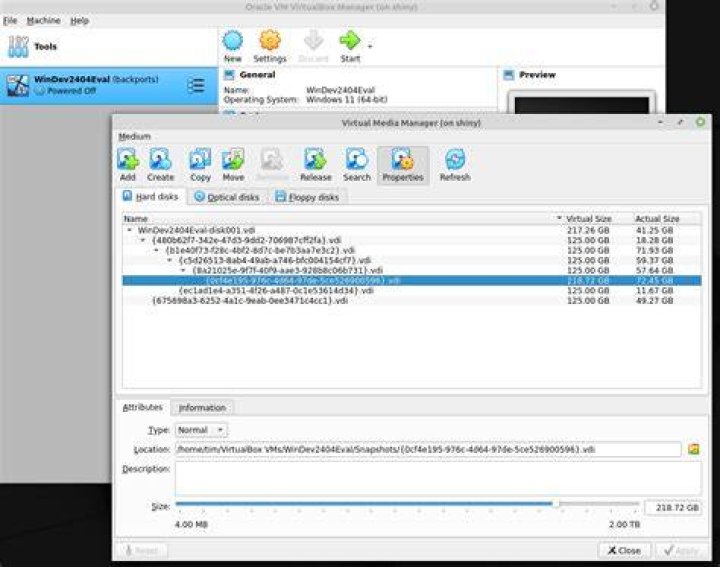Open the Medium menu
The width and height of the screenshot is (720, 567).
pos(135,136)
